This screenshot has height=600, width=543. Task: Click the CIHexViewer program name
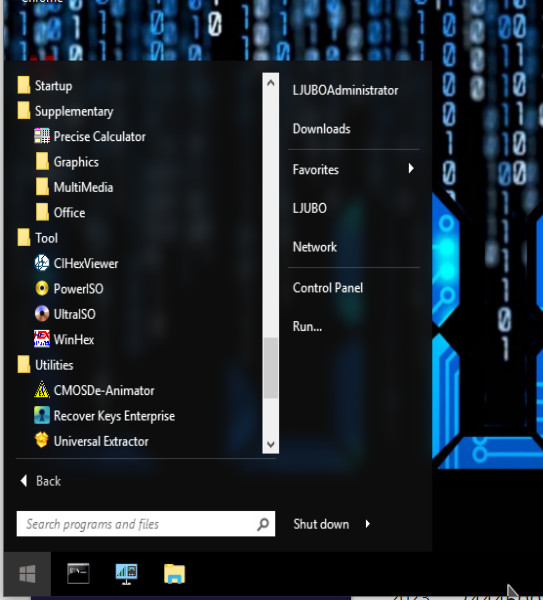tap(86, 263)
